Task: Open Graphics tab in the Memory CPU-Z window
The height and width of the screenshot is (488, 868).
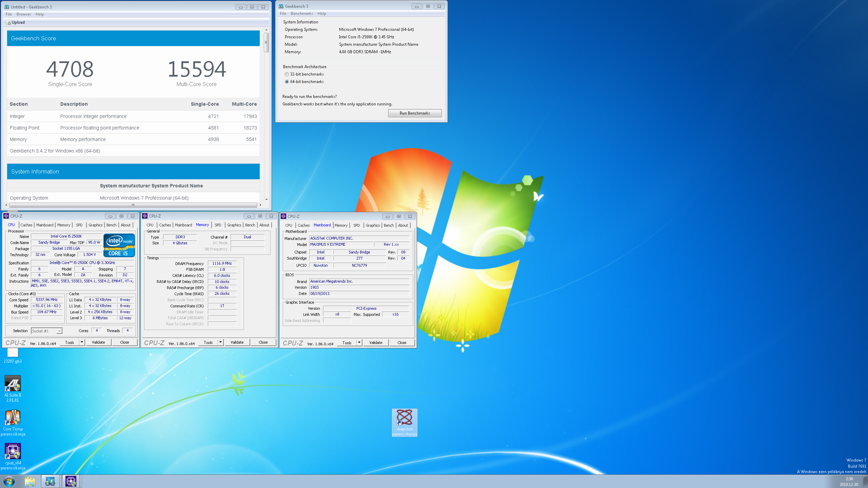Action: coord(234,225)
